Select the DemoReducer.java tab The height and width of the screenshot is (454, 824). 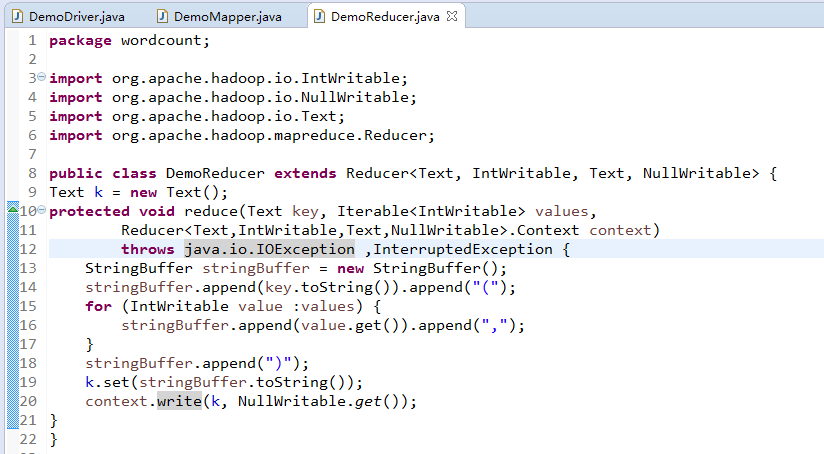click(x=385, y=16)
